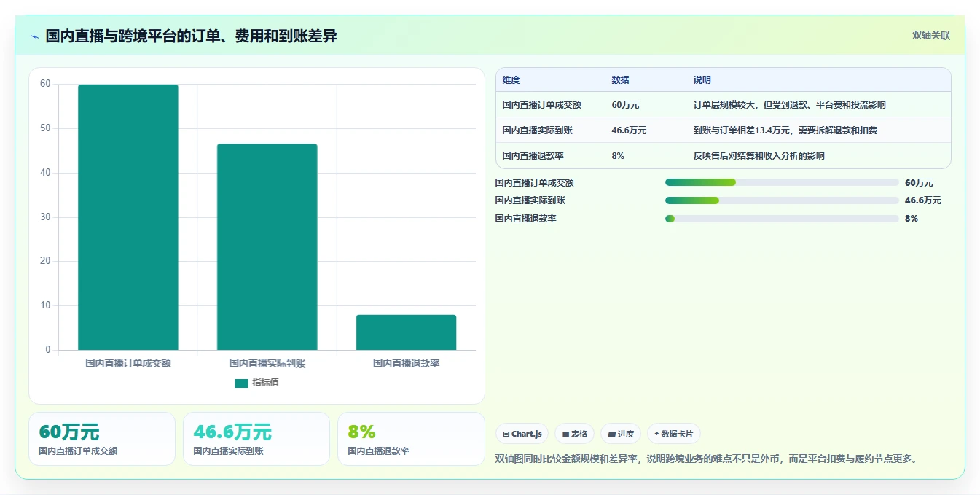Image resolution: width=980 pixels, height=495 pixels.
Task: Select the 国内直播退款率 bar in the chart
Action: coord(406,332)
